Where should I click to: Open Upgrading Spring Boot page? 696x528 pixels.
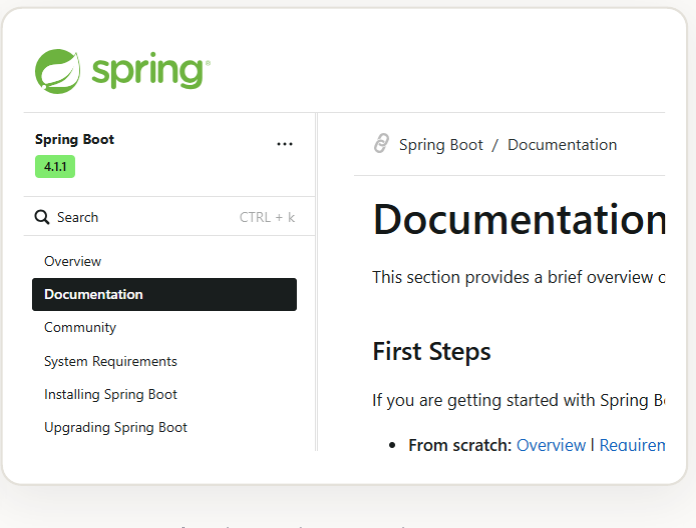tap(116, 427)
